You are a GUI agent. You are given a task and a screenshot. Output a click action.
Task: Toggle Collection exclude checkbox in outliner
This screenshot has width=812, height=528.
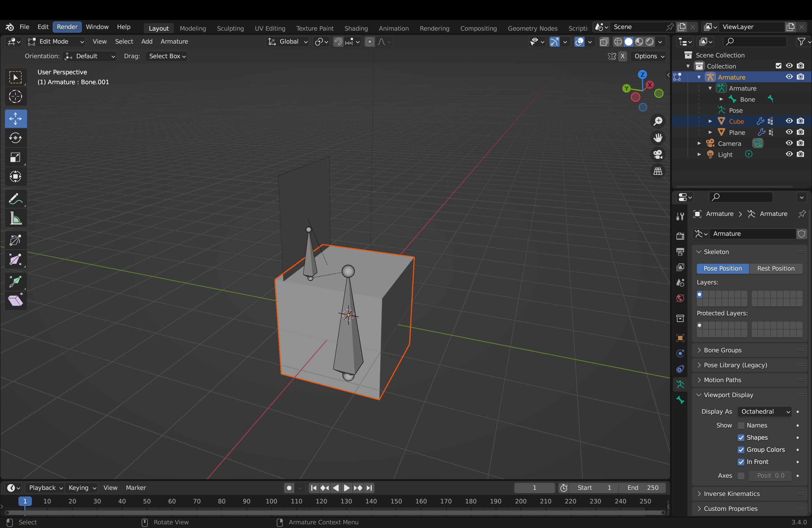[x=779, y=66]
